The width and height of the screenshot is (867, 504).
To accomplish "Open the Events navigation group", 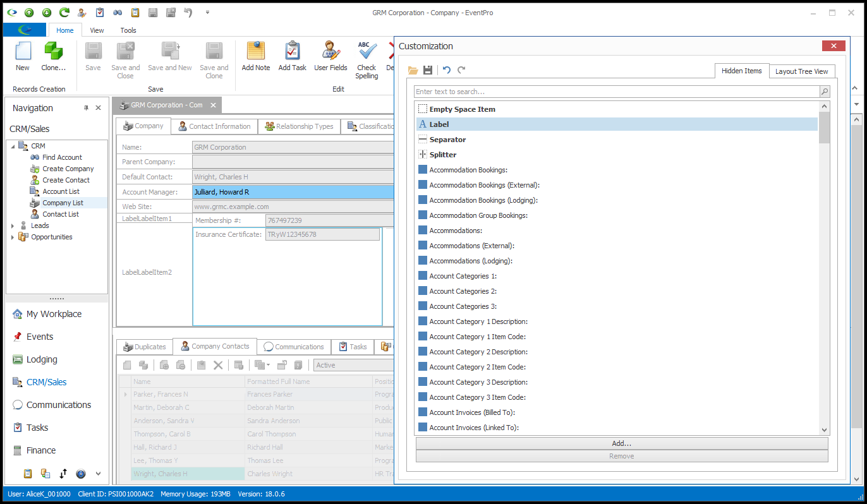I will pyautogui.click(x=40, y=337).
